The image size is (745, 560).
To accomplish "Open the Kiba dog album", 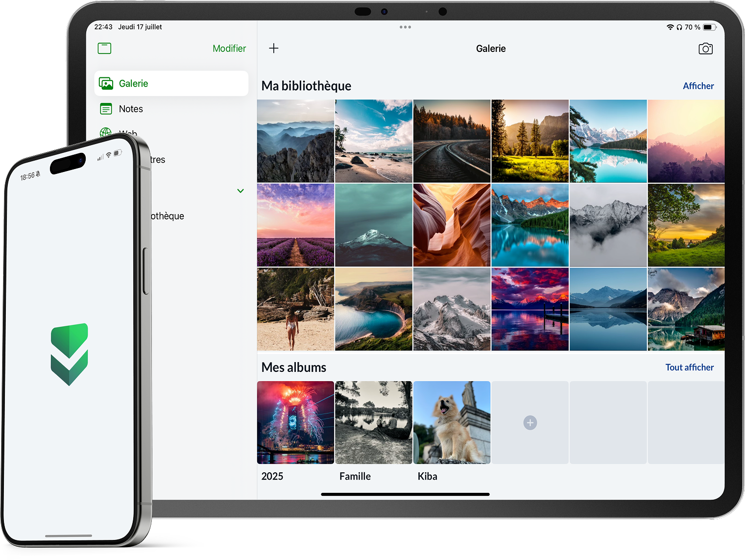I will click(x=452, y=422).
